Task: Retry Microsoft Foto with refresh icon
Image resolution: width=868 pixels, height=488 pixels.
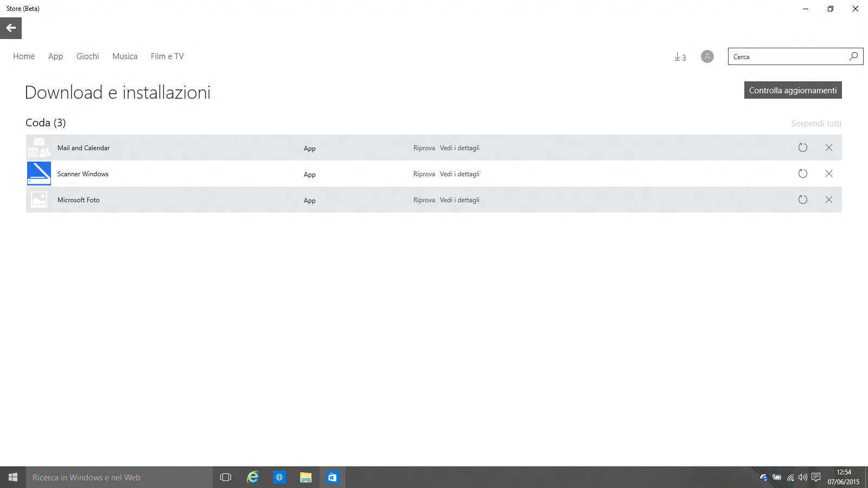Action: click(x=803, y=200)
